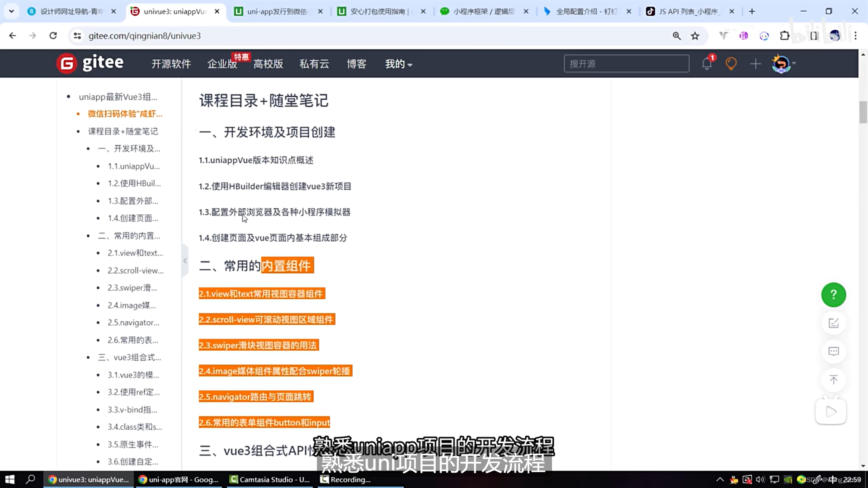
Task: Select 1.2.使用HBuil in sidebar outline
Action: [134, 183]
